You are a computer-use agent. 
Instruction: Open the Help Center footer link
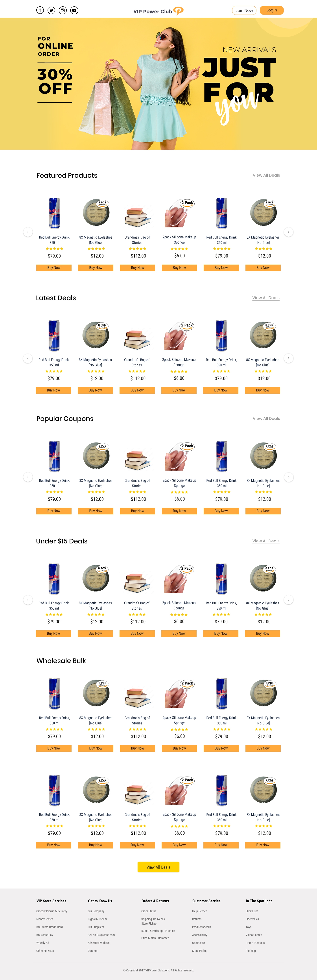click(199, 911)
